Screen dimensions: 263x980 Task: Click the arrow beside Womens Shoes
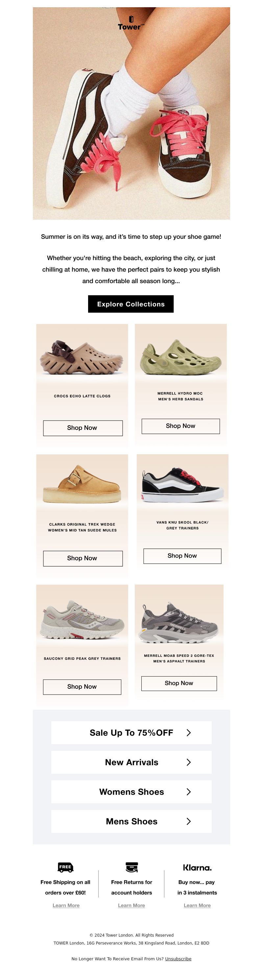(188, 792)
